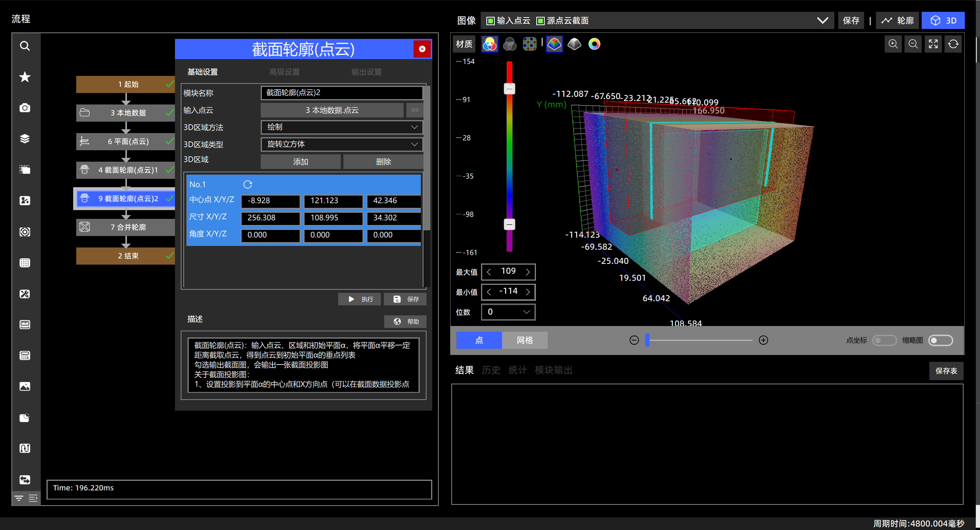Open 帮助 for the description
The width and height of the screenshot is (980, 530).
[x=405, y=321]
